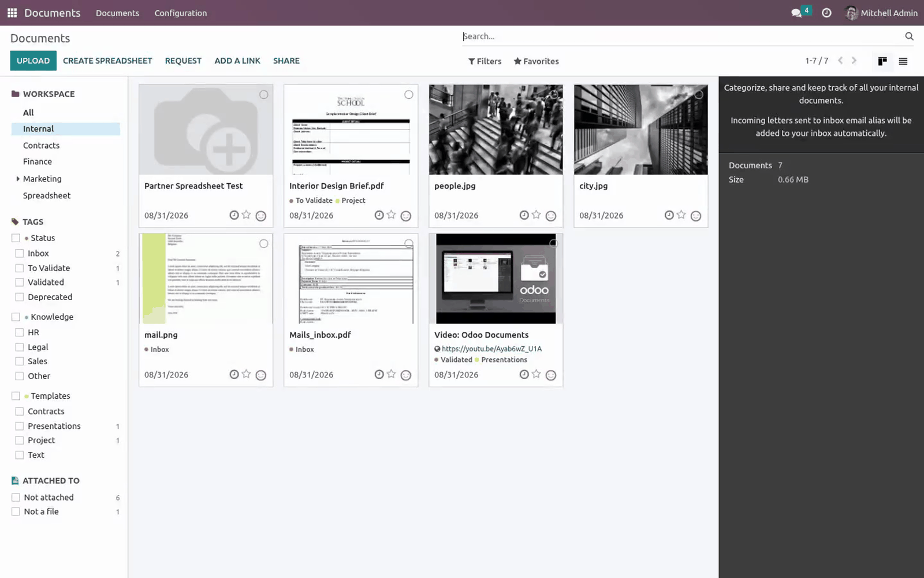Viewport: 924px width, 578px height.
Task: Click the search magnifier icon
Action: tap(909, 36)
